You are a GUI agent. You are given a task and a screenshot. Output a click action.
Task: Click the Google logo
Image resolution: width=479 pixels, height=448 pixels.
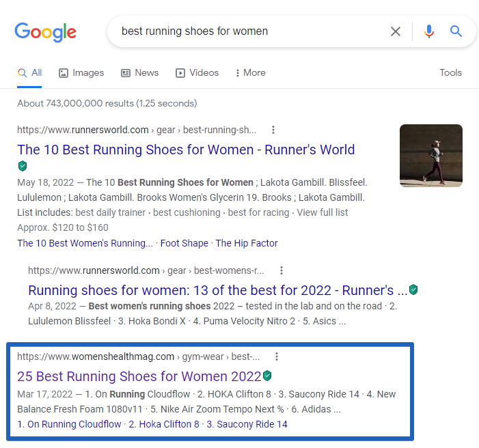46,32
